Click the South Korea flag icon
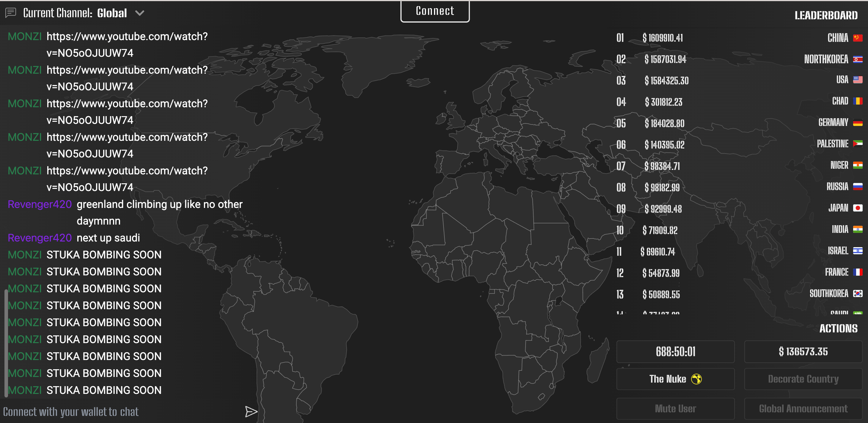The image size is (868, 423). pos(858,293)
